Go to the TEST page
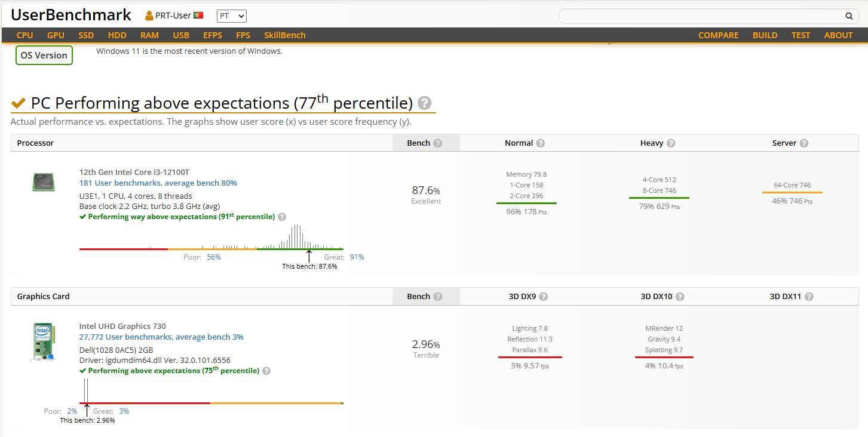The image size is (868, 437). pos(801,35)
